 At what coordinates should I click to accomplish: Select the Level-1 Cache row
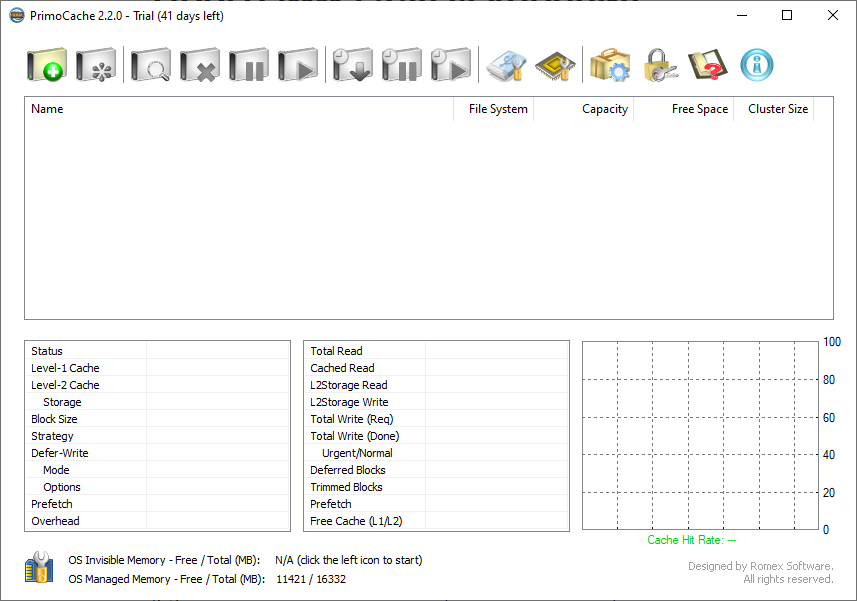tap(157, 368)
